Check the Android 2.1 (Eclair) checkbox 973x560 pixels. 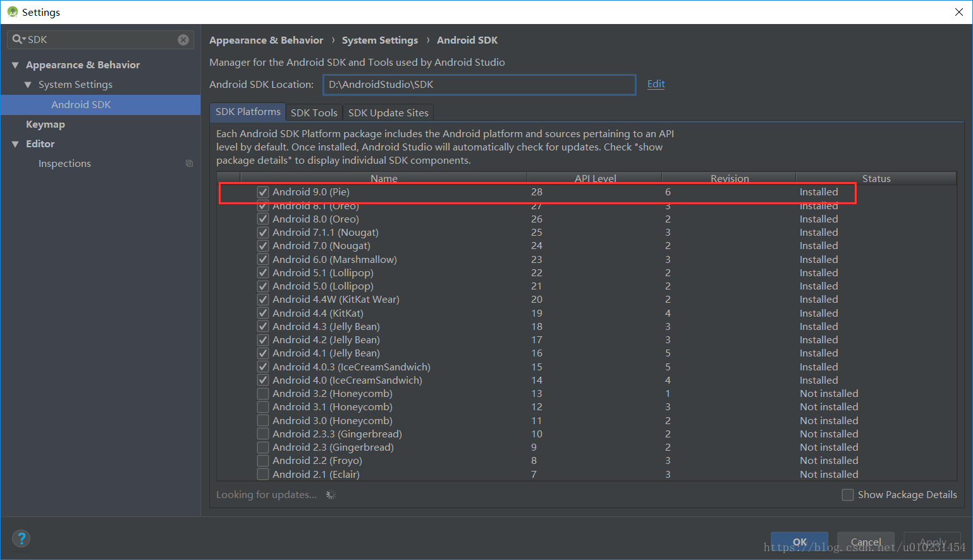(263, 475)
